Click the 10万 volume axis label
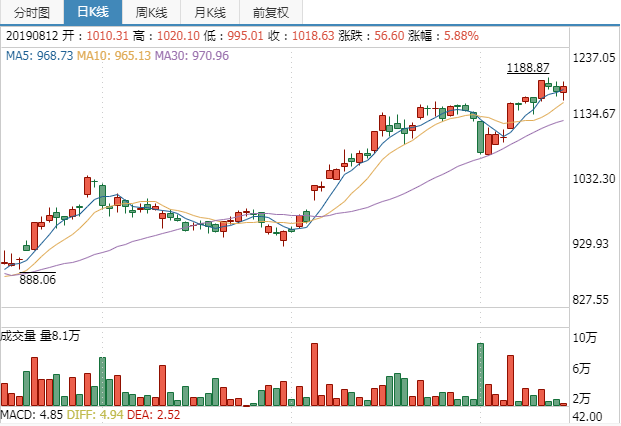 tap(585, 338)
